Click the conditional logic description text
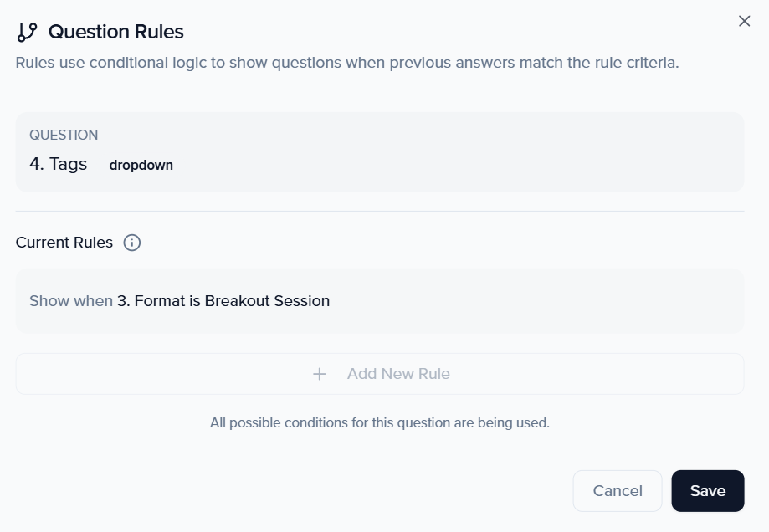The image size is (769, 532). pyautogui.click(x=346, y=63)
